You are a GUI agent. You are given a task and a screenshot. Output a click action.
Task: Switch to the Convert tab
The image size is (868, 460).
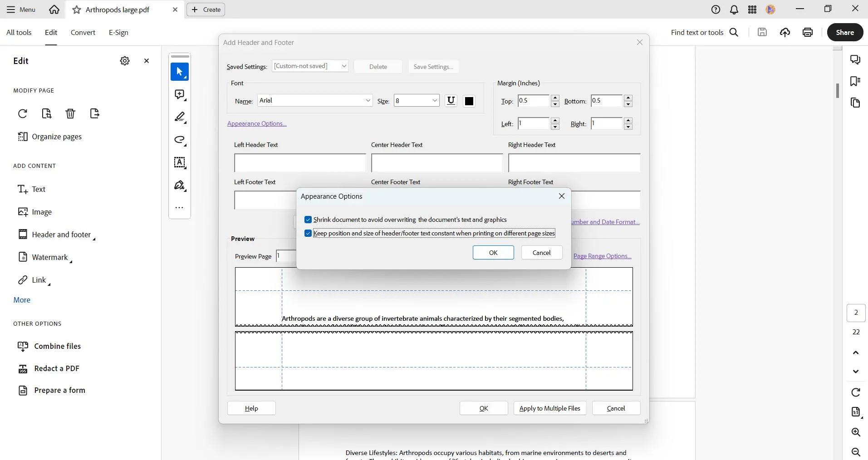point(83,32)
